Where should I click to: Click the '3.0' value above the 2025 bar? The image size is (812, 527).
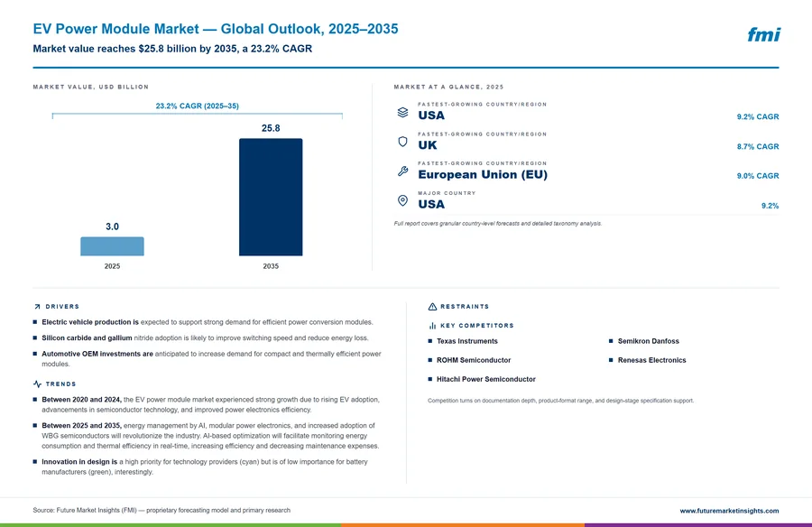112,227
